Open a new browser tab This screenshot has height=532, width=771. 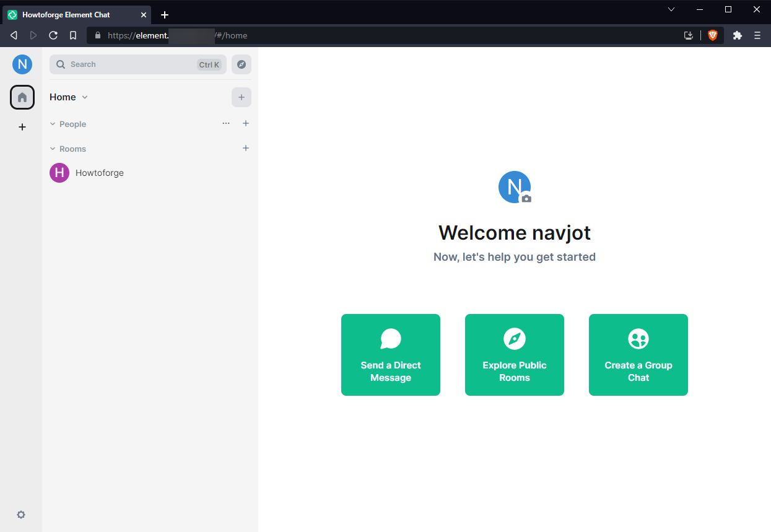click(x=165, y=15)
